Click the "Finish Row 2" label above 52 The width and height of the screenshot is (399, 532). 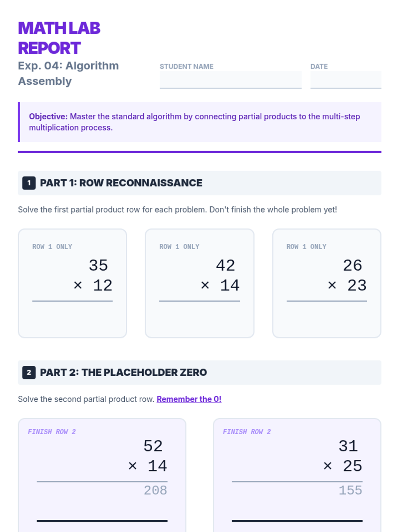coord(52,432)
